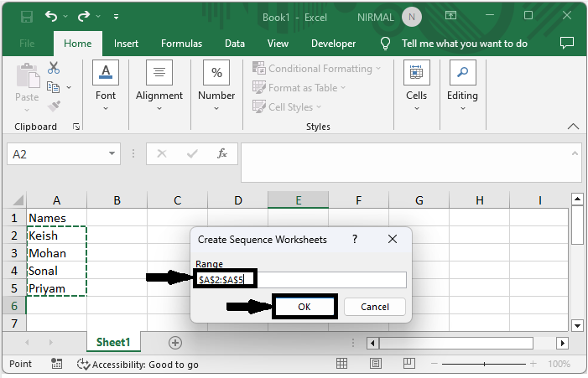Collapse the ribbon with the chevron
The height and width of the screenshot is (378, 588).
(574, 127)
